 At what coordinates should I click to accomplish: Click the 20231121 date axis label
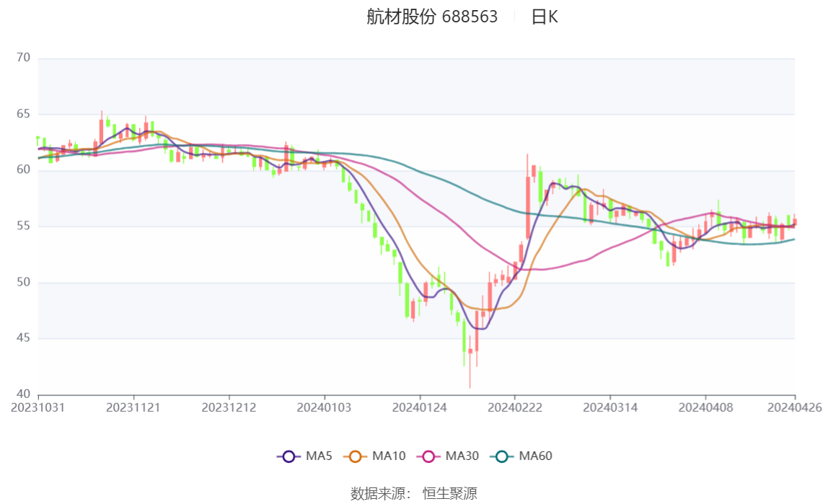[133, 408]
